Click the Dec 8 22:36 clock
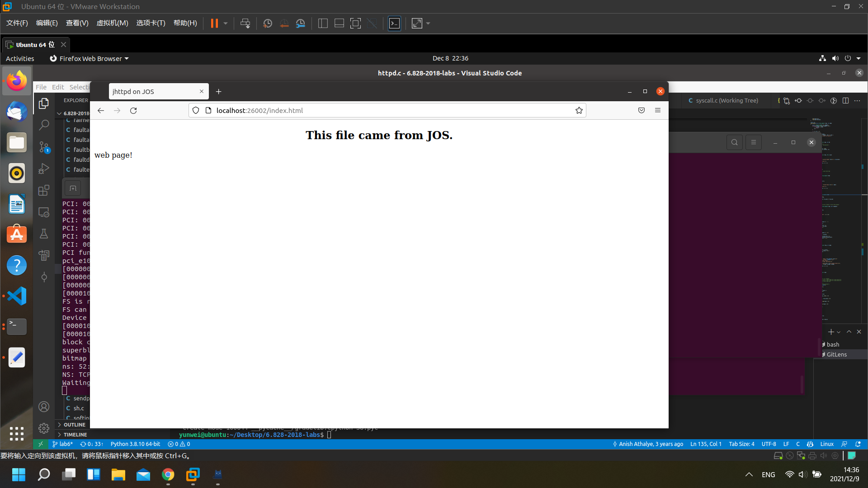The height and width of the screenshot is (488, 868). [450, 58]
